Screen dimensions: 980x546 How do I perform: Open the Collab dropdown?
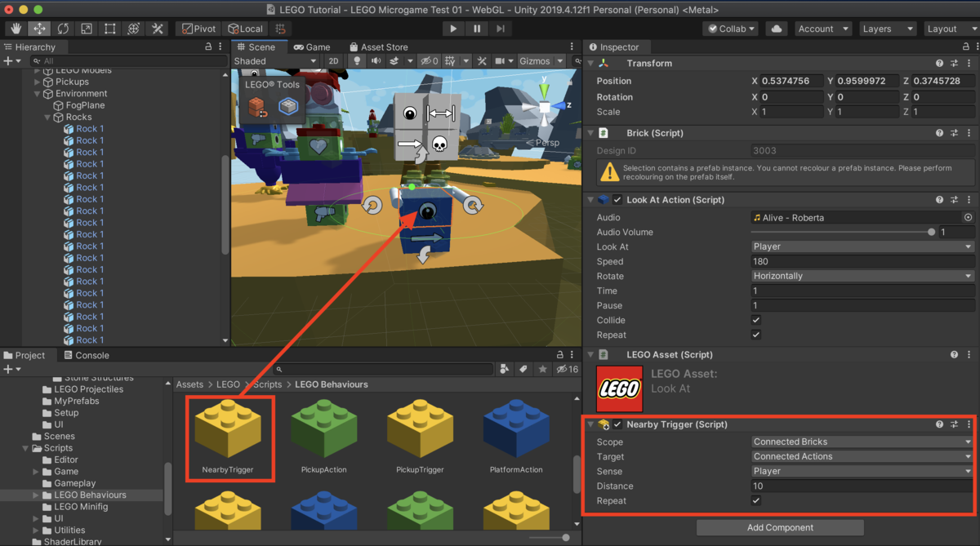(x=732, y=29)
